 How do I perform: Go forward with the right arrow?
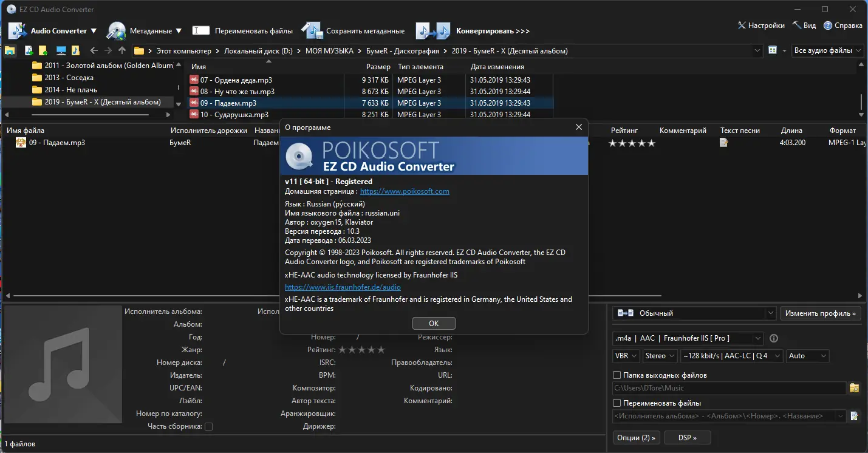(x=108, y=51)
